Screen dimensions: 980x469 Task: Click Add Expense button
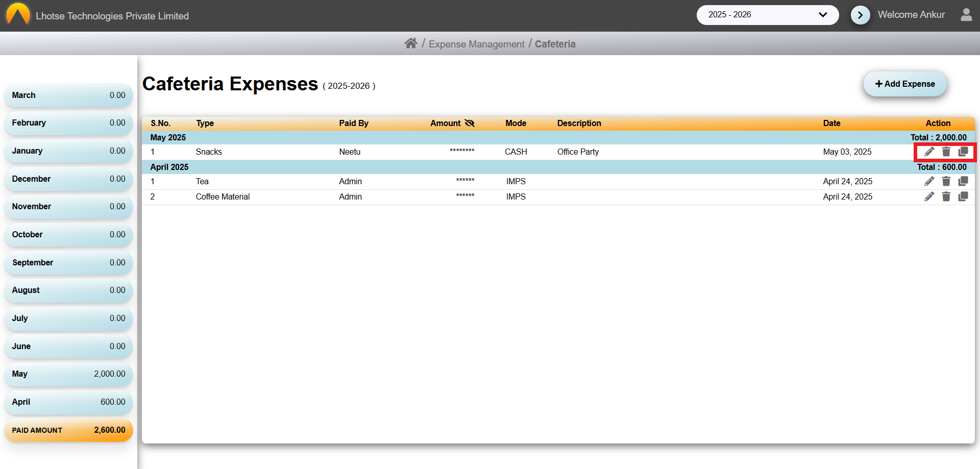coord(905,84)
